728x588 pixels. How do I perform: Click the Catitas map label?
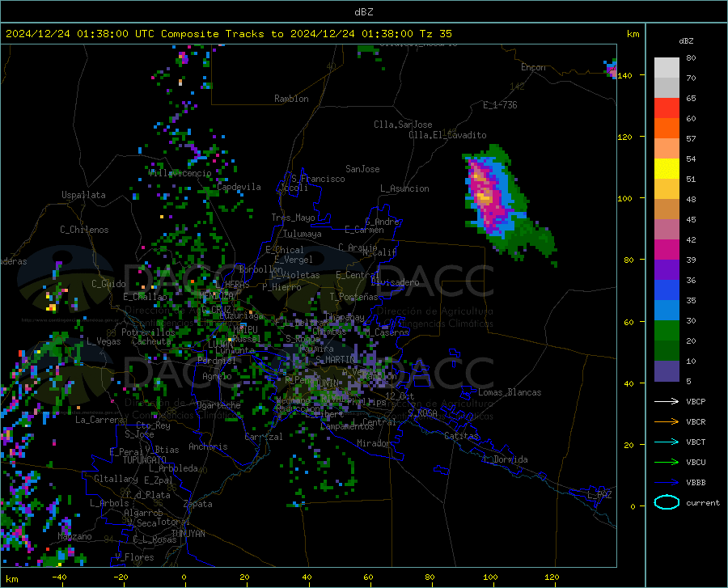pos(462,436)
